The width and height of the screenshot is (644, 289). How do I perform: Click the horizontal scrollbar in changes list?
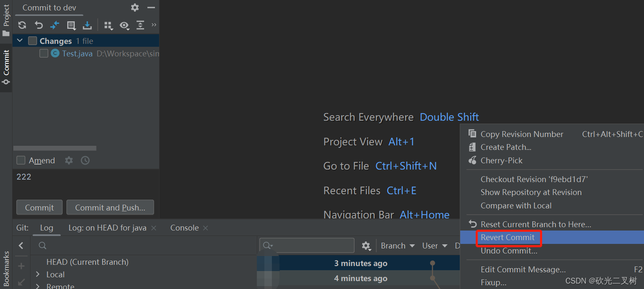(55, 148)
